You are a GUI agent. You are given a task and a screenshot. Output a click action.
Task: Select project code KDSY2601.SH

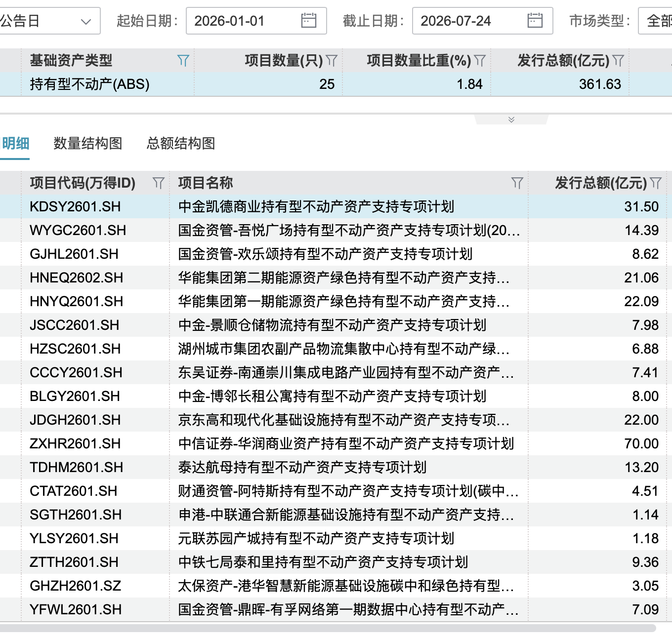point(75,207)
